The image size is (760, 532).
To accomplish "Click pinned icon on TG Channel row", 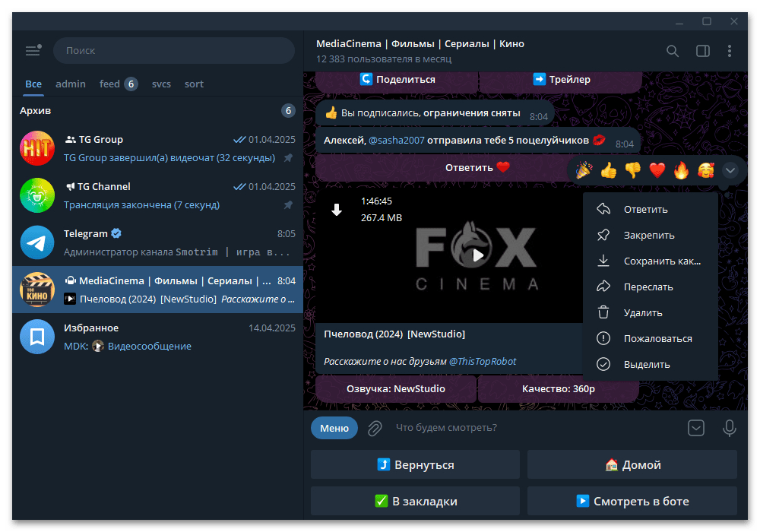I will coord(288,205).
